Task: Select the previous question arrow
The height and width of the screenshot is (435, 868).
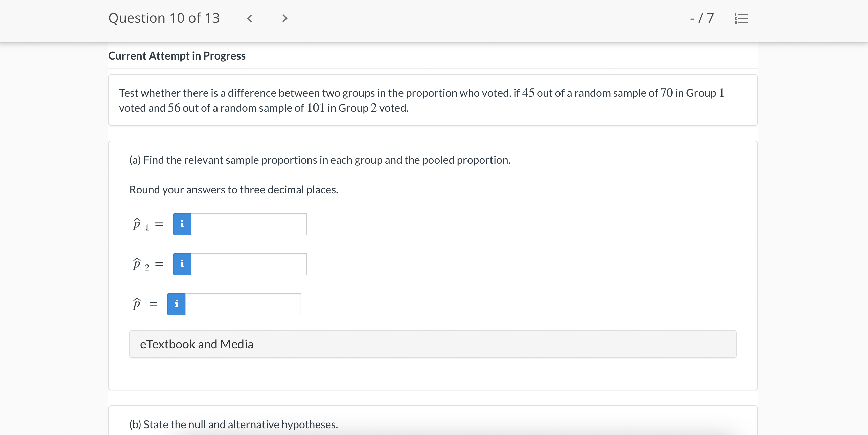Action: [250, 19]
